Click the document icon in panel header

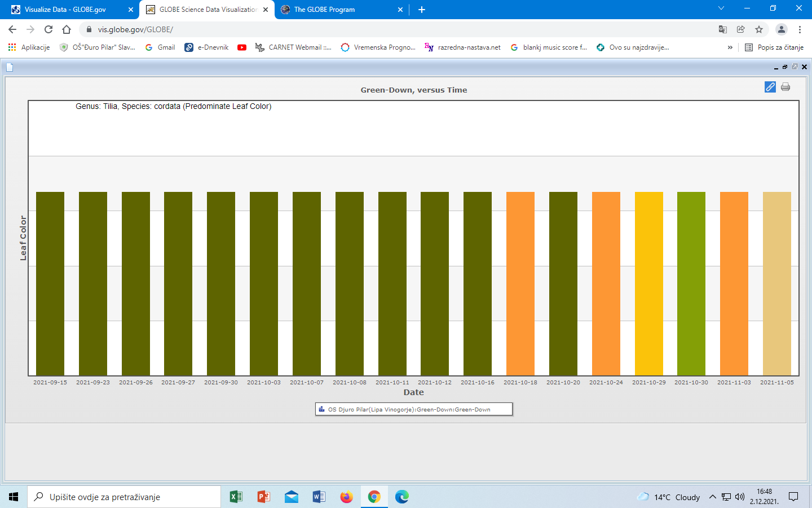(10, 68)
